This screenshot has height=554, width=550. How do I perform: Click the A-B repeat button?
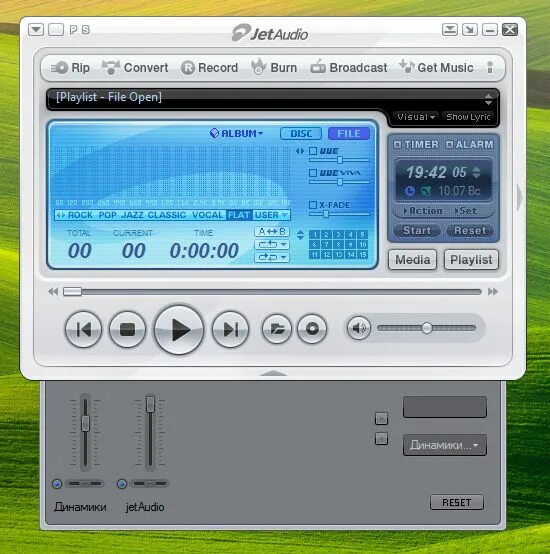pos(272,232)
